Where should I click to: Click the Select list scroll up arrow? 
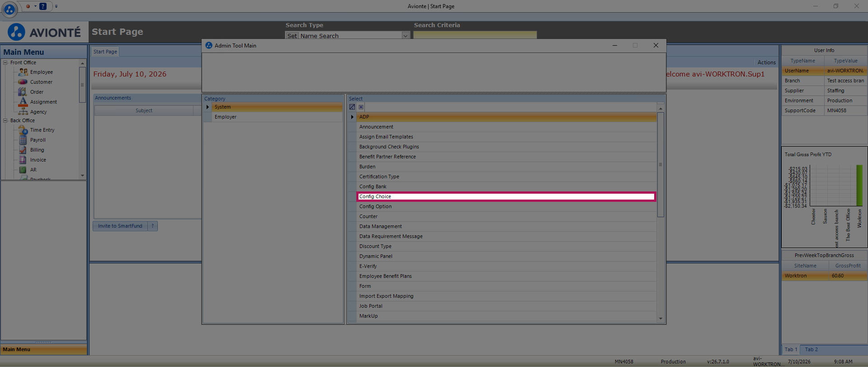click(660, 109)
